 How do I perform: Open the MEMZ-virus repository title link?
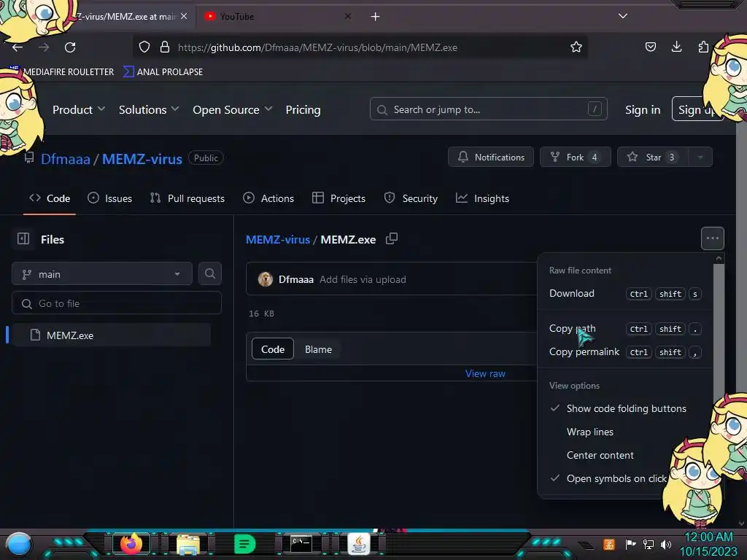(142, 159)
